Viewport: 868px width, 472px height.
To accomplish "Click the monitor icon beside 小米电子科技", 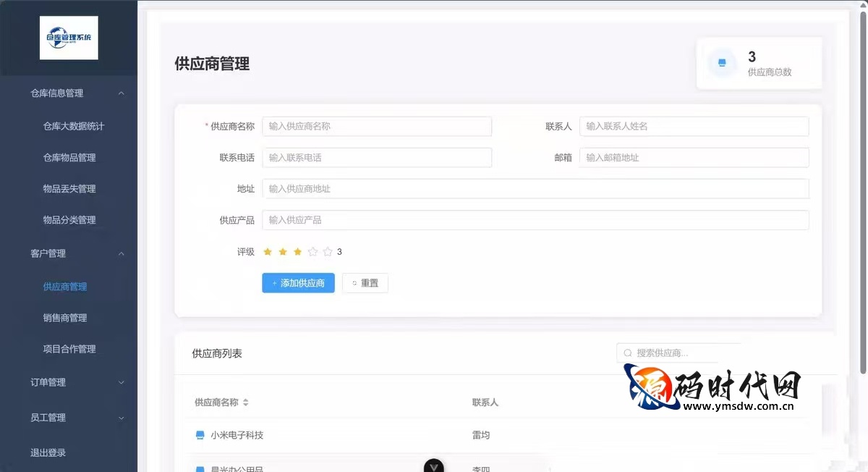I will pyautogui.click(x=200, y=435).
